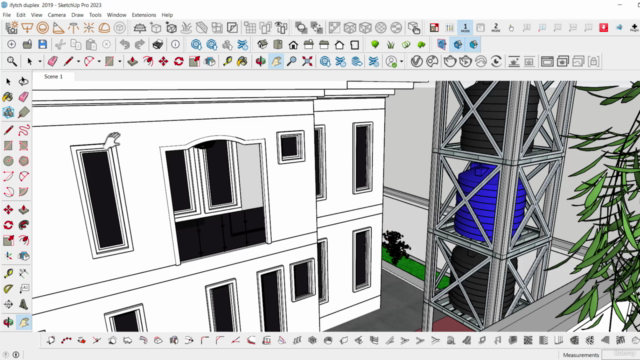Toggle the section fill display icon
The height and width of the screenshot is (360, 640).
[473, 44]
